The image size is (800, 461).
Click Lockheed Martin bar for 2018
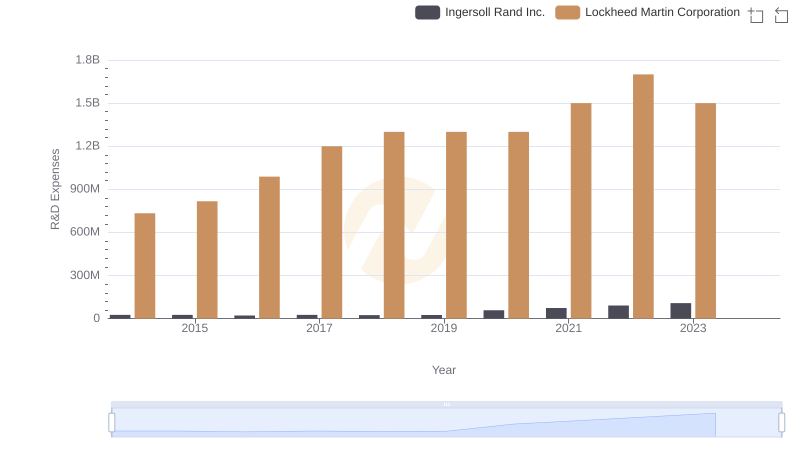[394, 225]
